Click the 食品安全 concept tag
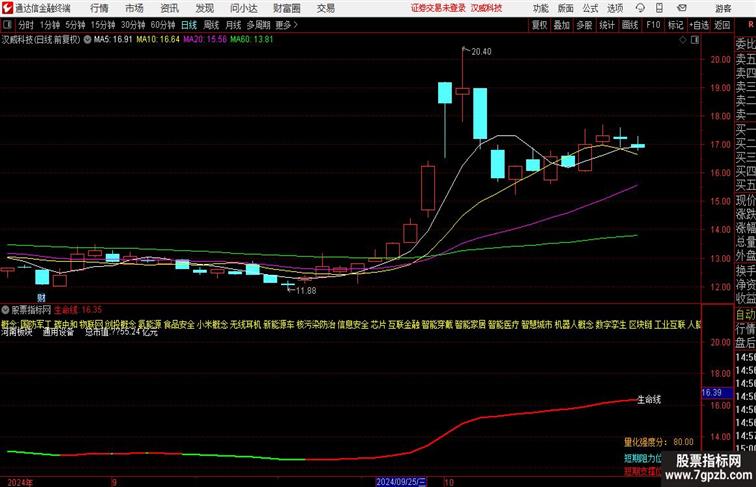The width and height of the screenshot is (756, 487). [x=179, y=325]
